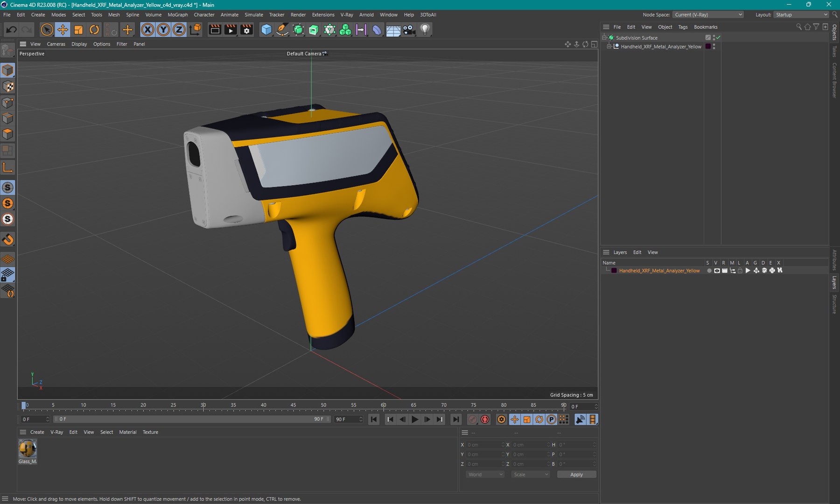Image resolution: width=840 pixels, height=504 pixels.
Task: Open the Scale mode dropdown
Action: pyautogui.click(x=531, y=475)
